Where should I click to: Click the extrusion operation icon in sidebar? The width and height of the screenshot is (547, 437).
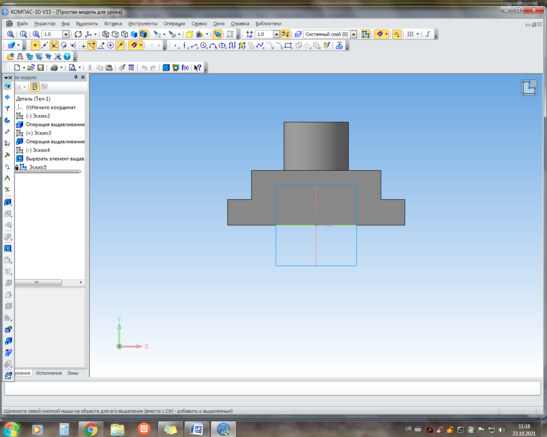(x=8, y=202)
